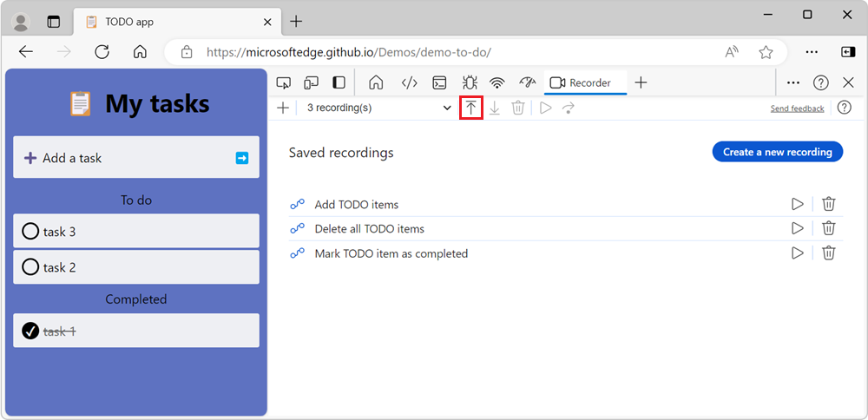Click the flow icon beside Mark TODO item
This screenshot has width=868, height=420.
point(297,253)
